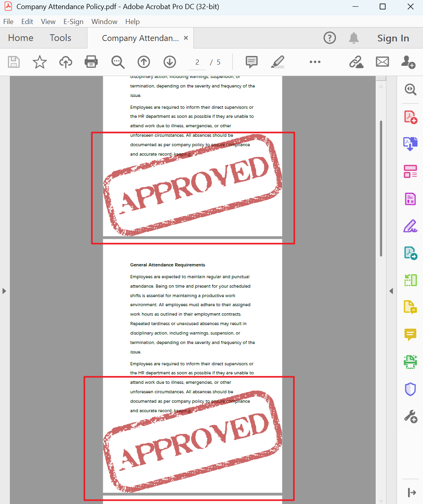The image size is (423, 504).
Task: Select the Export PDF tool
Action: 410,144
